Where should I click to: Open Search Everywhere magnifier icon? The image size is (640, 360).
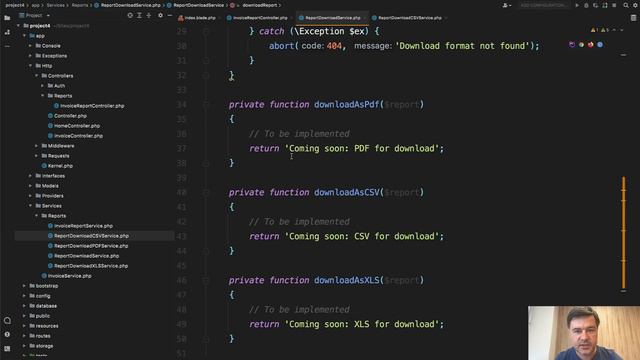(x=626, y=5)
